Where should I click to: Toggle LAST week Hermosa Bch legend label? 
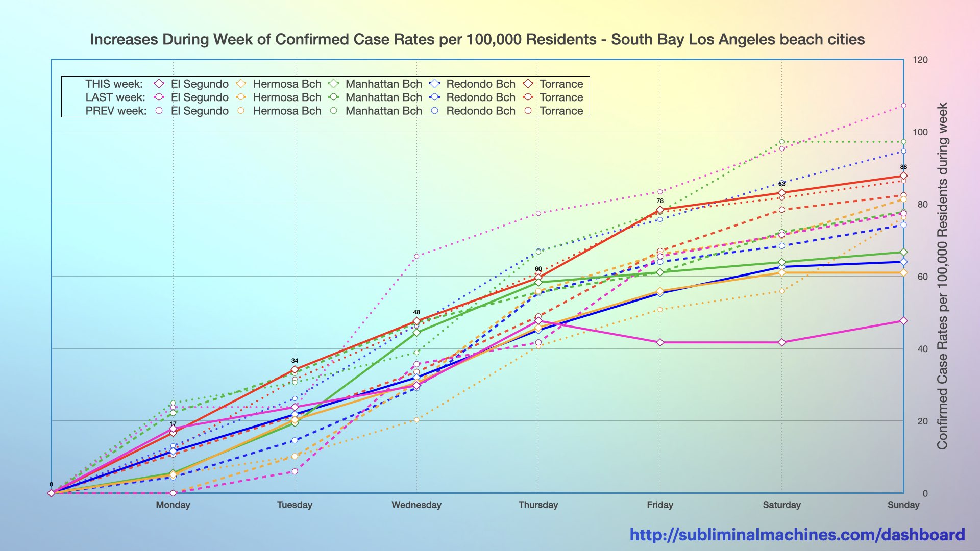287,97
